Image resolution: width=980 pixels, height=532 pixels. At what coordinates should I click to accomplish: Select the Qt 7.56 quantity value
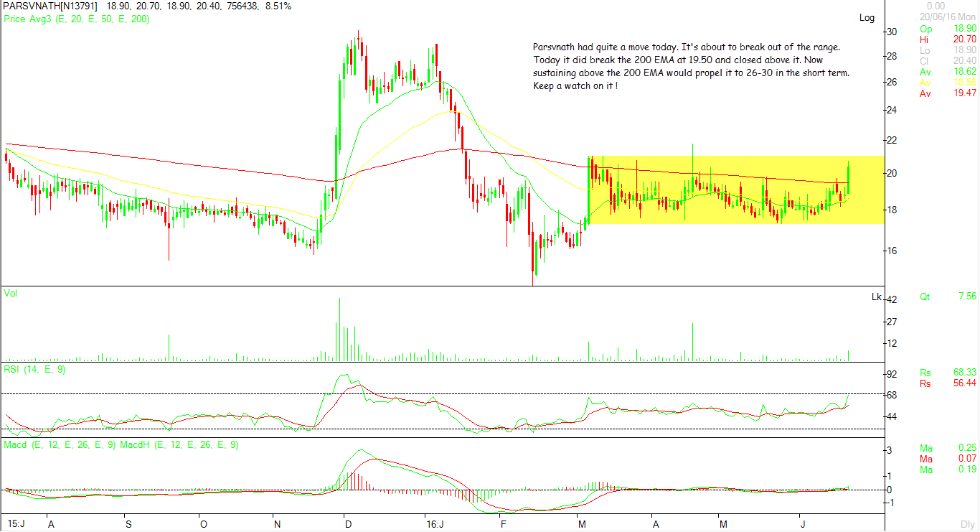pos(968,296)
